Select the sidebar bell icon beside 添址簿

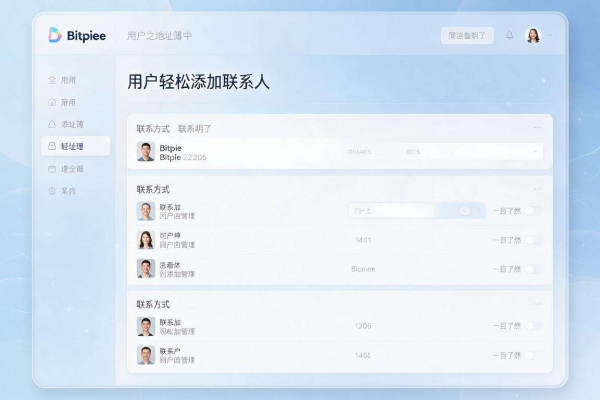coord(52,124)
